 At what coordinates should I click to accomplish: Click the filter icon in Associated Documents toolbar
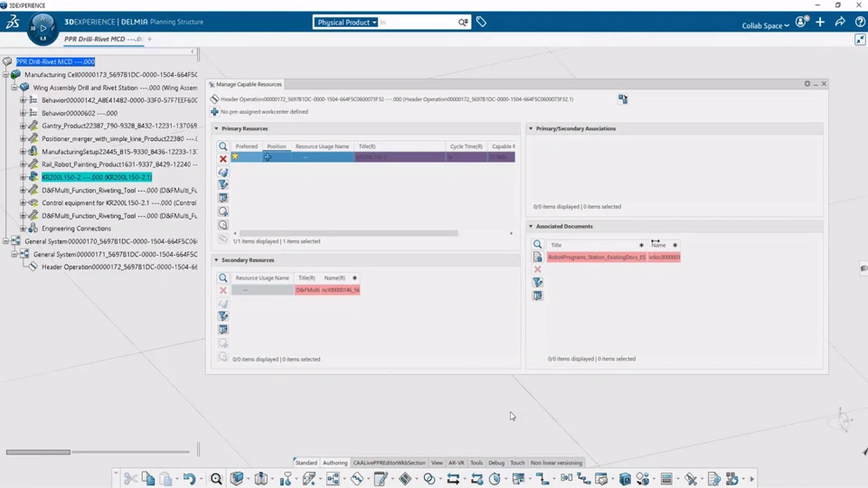click(x=537, y=283)
